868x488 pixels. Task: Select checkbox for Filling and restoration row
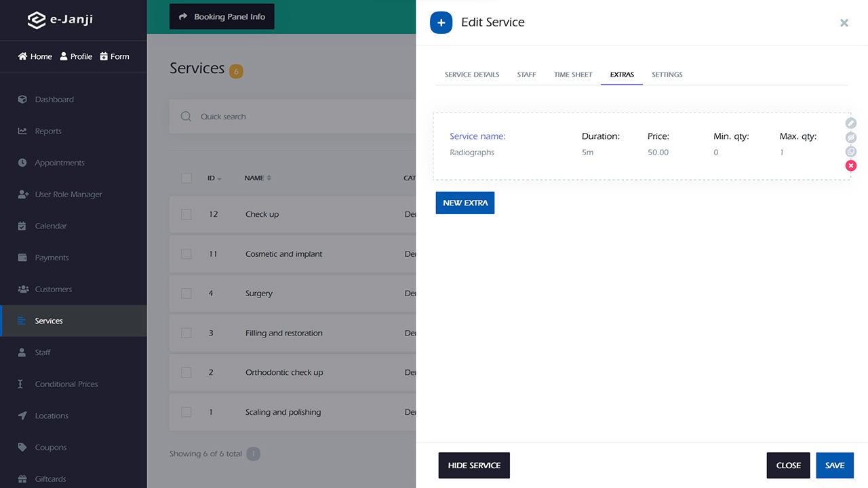coord(186,333)
